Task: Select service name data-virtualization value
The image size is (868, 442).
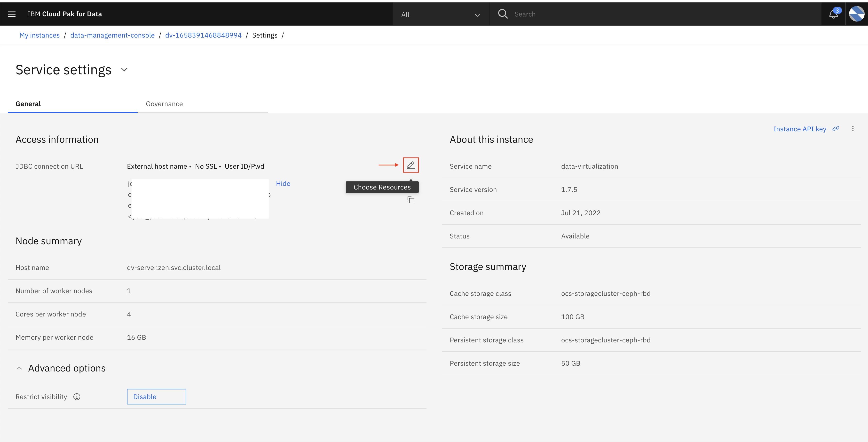Action: click(589, 166)
